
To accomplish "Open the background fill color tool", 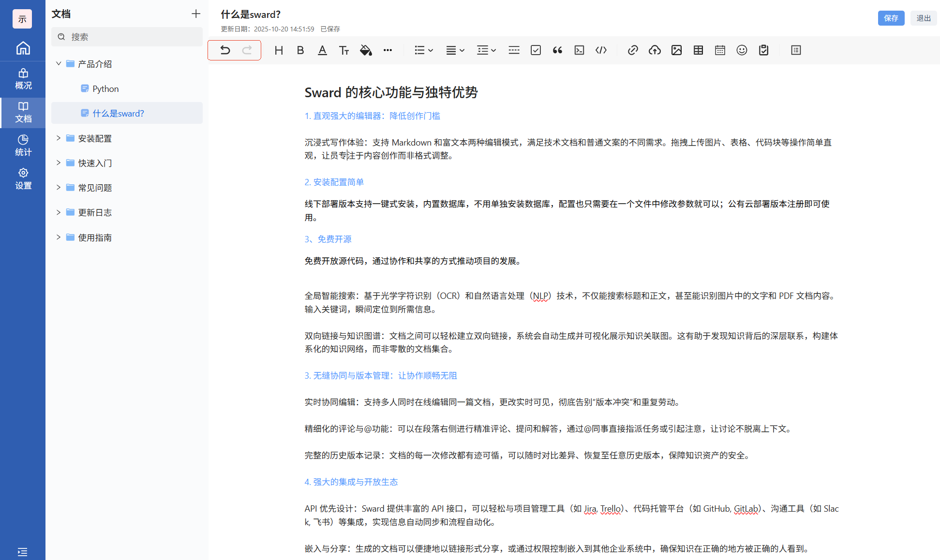I will coord(366,50).
